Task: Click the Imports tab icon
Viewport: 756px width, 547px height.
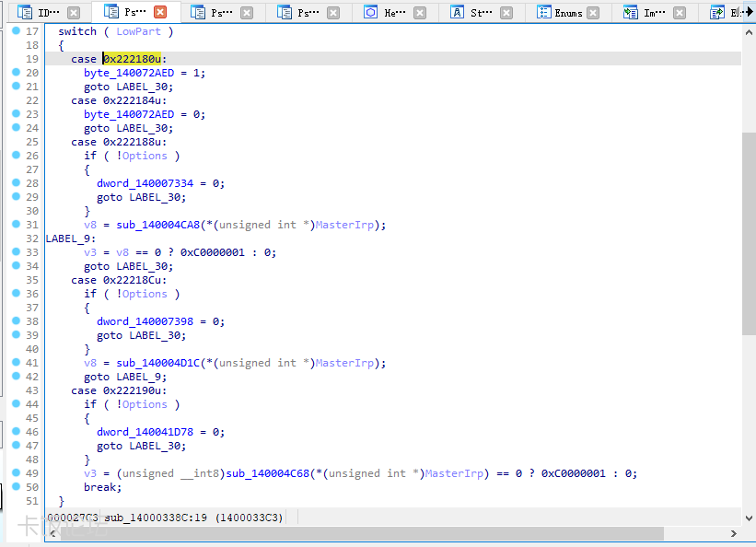Action: pos(630,13)
